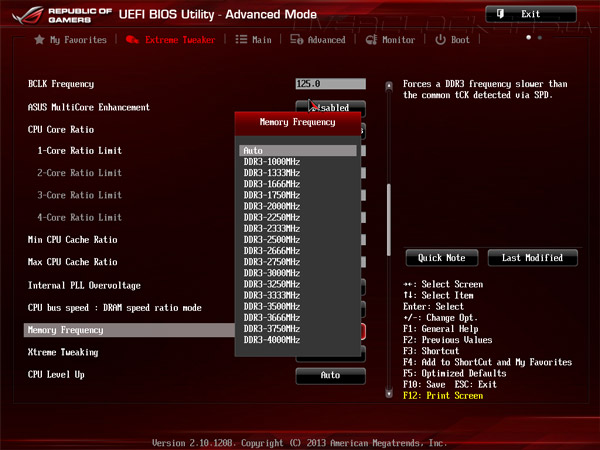This screenshot has height=450, width=600.
Task: Open Last Modified list
Action: click(532, 258)
